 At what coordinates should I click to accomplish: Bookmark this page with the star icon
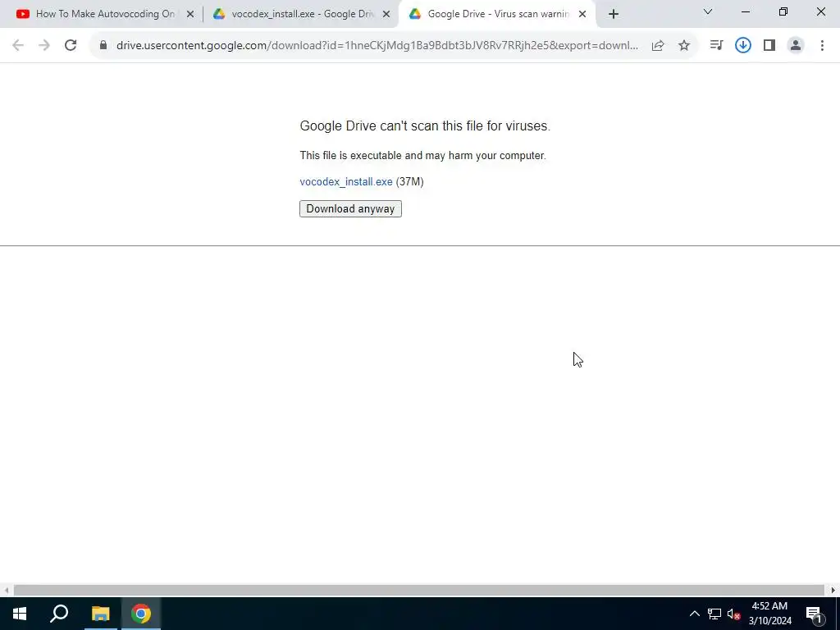pos(684,46)
